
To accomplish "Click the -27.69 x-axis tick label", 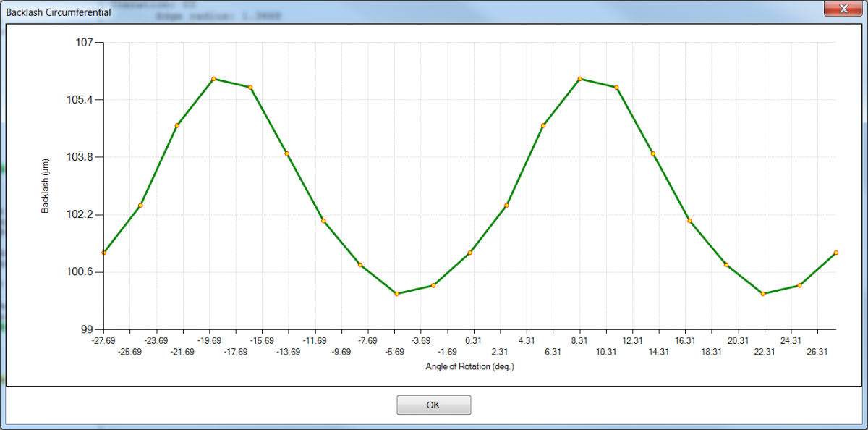I will coord(104,340).
